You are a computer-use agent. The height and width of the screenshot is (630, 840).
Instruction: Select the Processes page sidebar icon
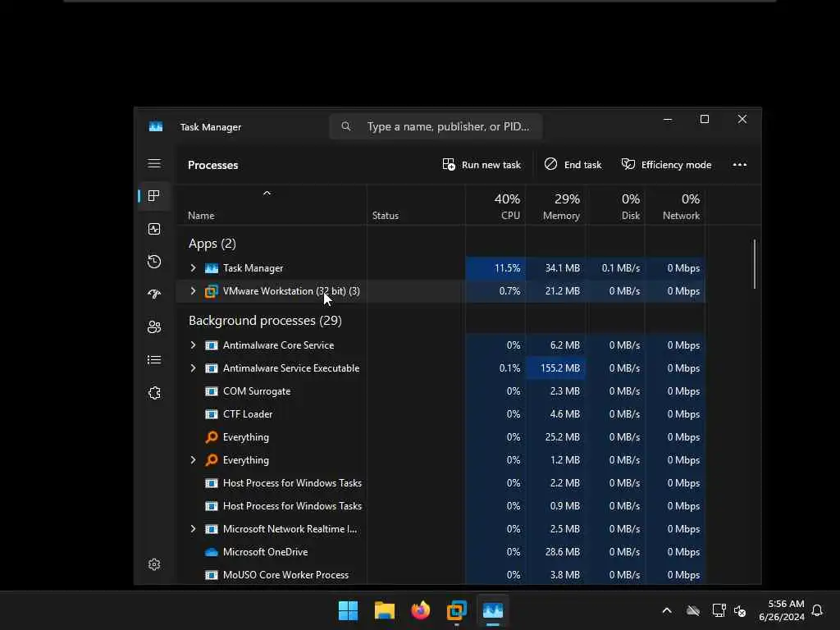point(154,196)
